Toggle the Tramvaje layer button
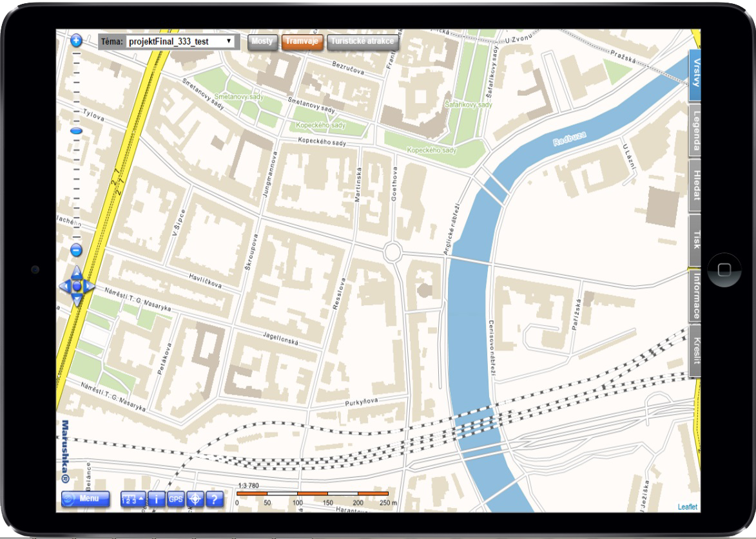This screenshot has width=756, height=539. pyautogui.click(x=302, y=42)
